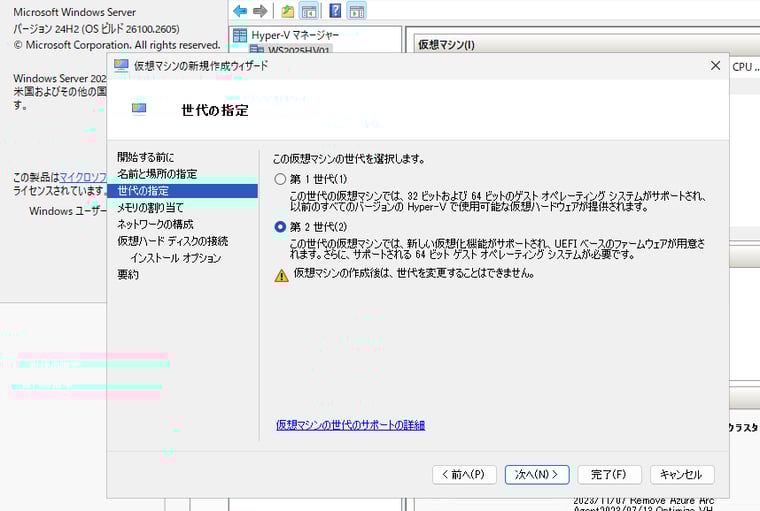Open 仮想マシンの世代のサポートの詳細 link

(350, 425)
